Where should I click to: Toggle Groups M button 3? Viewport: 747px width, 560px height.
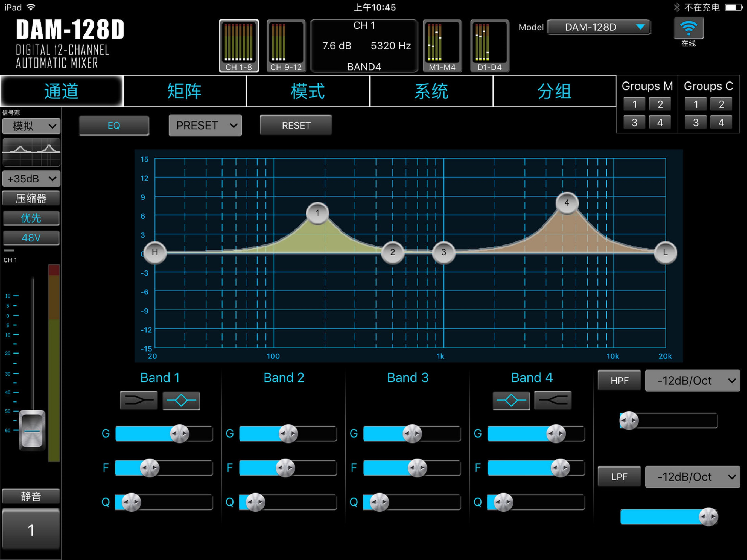pos(634,122)
